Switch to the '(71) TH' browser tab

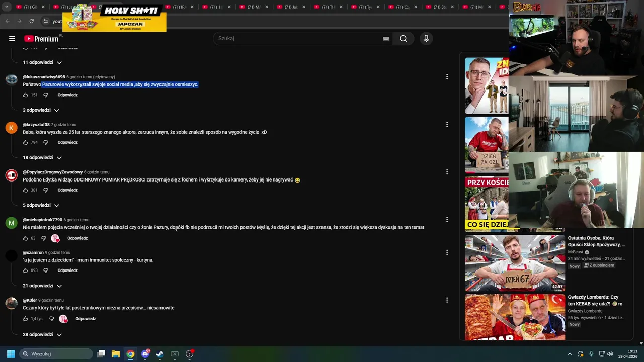[329, 7]
